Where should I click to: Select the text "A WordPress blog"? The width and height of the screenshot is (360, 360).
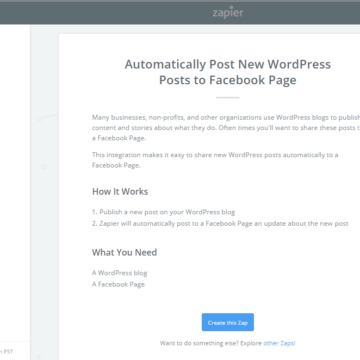tap(120, 273)
